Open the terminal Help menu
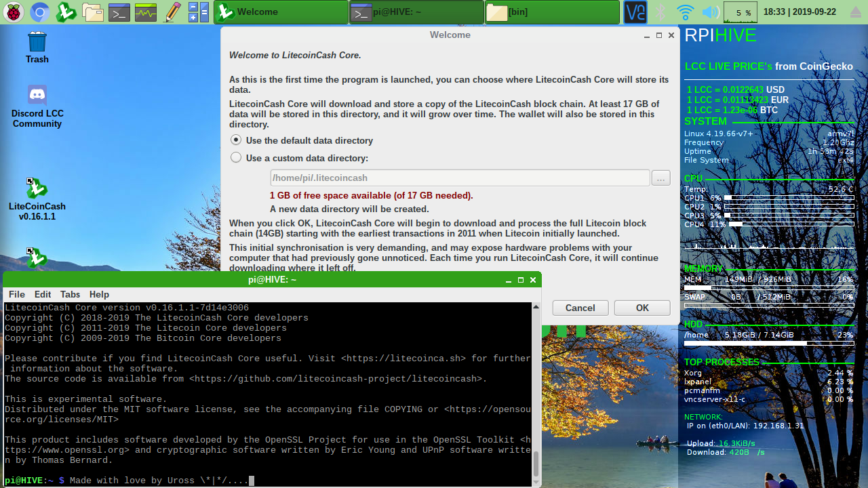 (99, 294)
